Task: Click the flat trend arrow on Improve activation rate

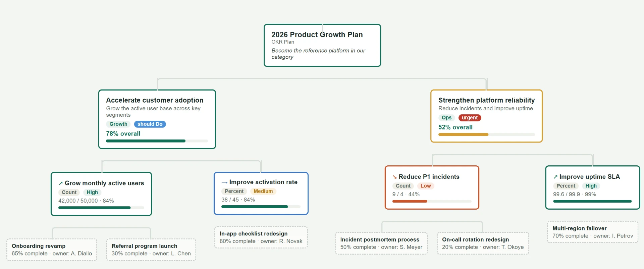Action: [x=224, y=182]
